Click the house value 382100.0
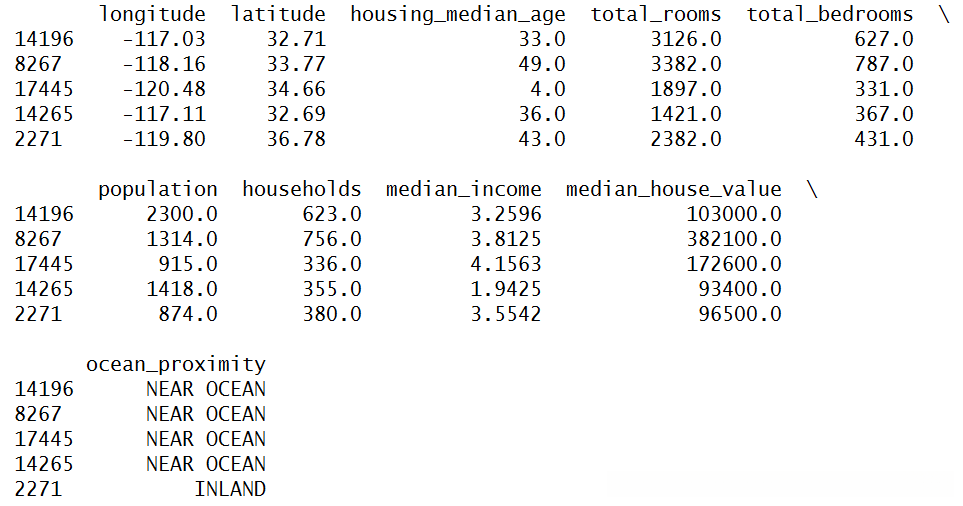This screenshot has width=963, height=506. pos(734,239)
